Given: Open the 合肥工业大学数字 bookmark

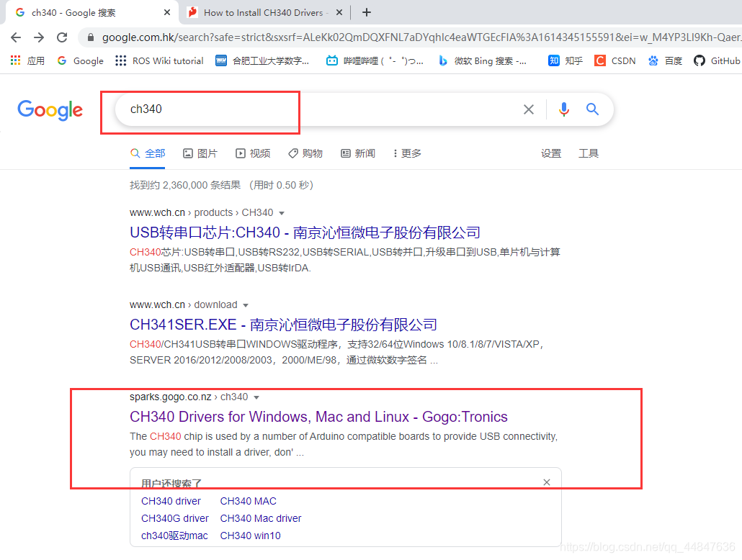Looking at the screenshot, I should tap(262, 60).
